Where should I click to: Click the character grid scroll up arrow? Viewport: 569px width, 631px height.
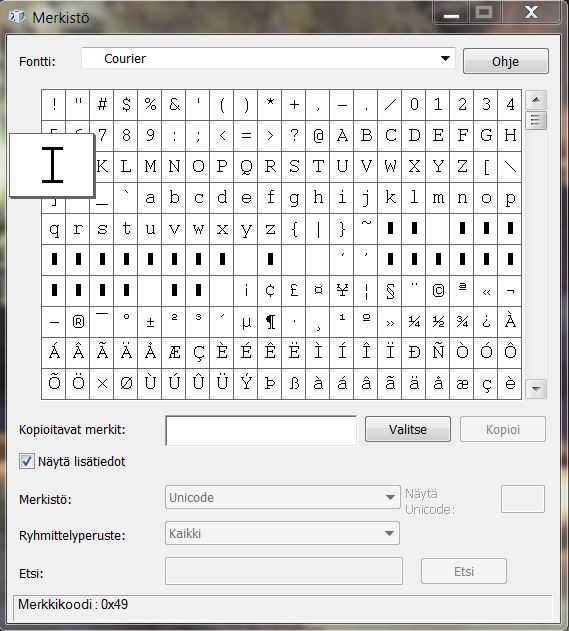tap(536, 99)
